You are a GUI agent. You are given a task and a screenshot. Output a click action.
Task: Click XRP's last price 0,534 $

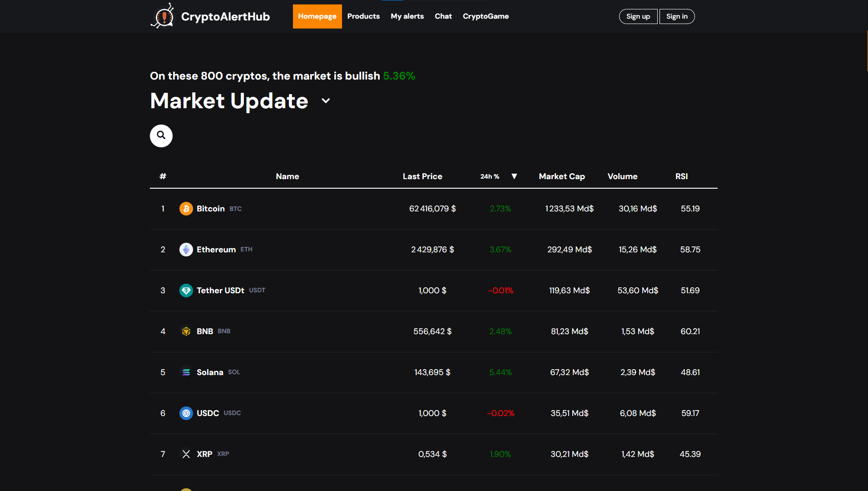(432, 454)
